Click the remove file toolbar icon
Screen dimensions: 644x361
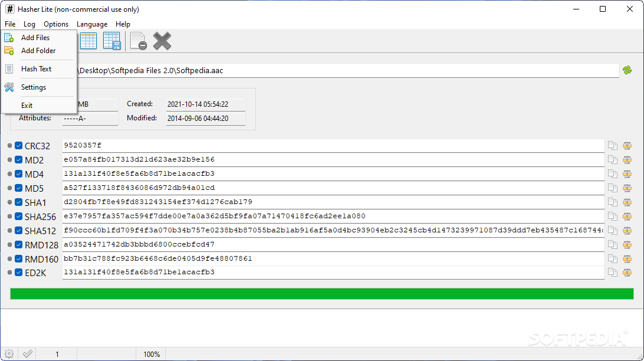point(139,41)
